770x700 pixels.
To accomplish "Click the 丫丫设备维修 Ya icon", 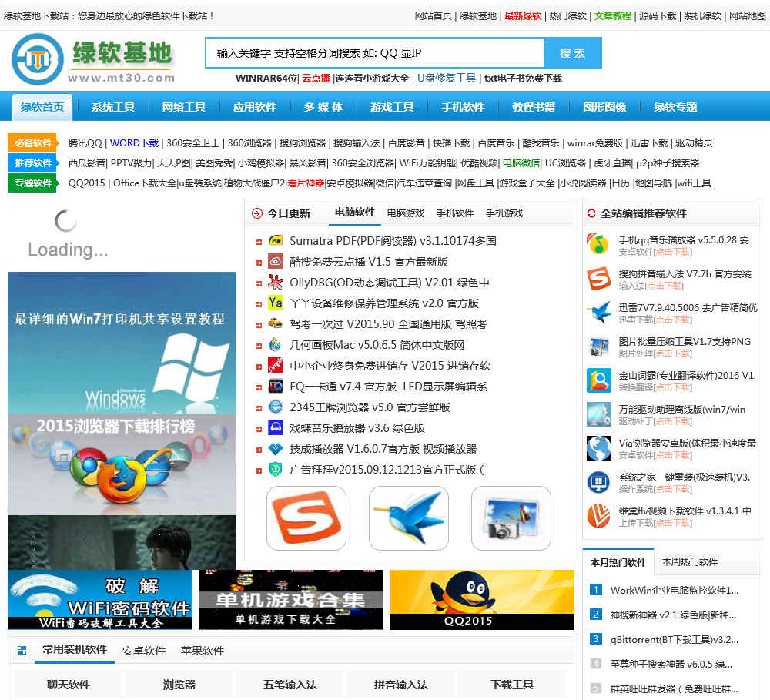I will coord(276,303).
